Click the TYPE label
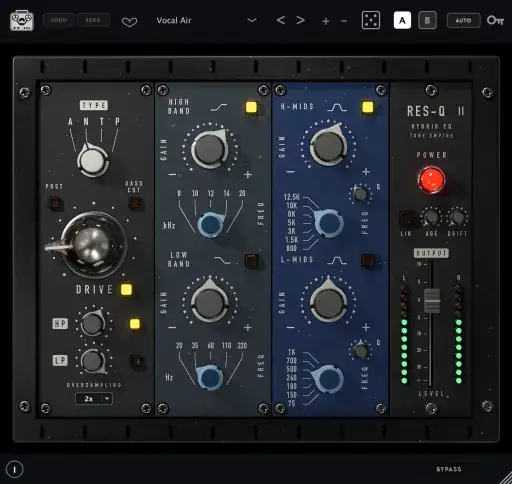The height and width of the screenshot is (484, 512). (x=94, y=105)
